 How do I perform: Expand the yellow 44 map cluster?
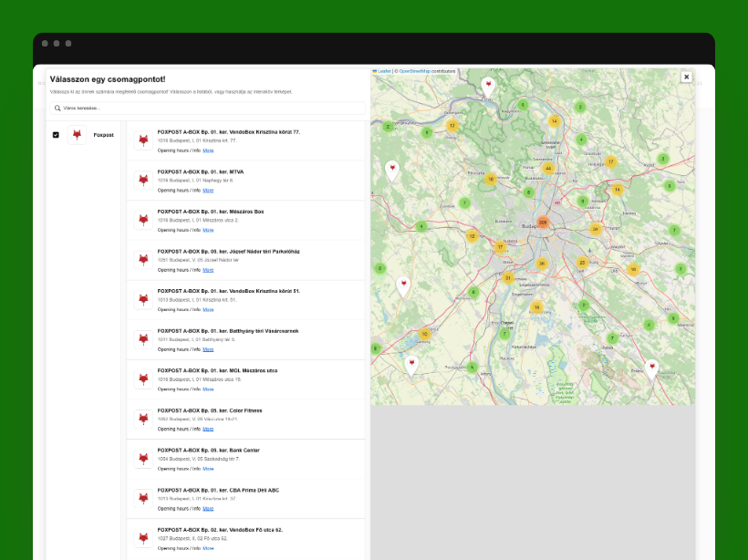(548, 168)
